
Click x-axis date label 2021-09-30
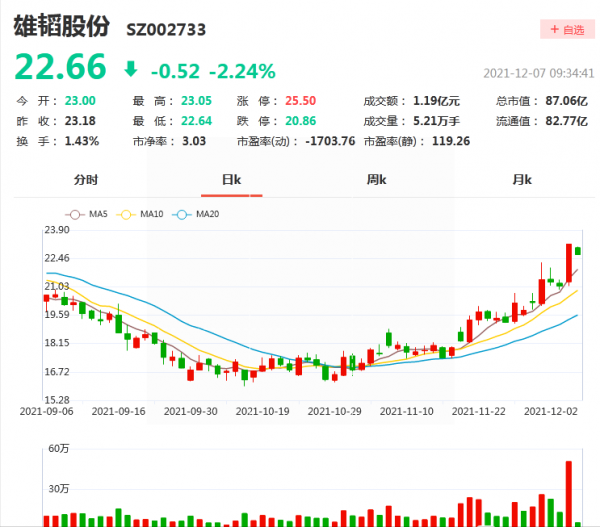[x=191, y=411]
